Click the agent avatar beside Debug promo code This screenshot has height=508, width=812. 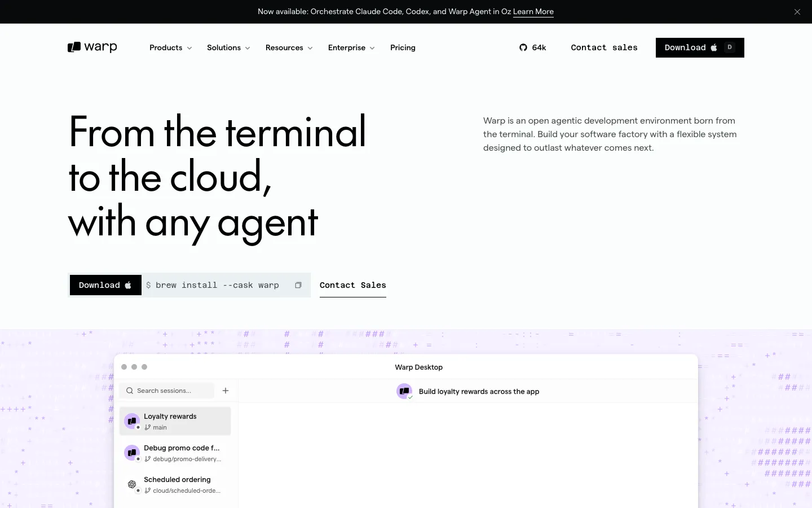132,453
